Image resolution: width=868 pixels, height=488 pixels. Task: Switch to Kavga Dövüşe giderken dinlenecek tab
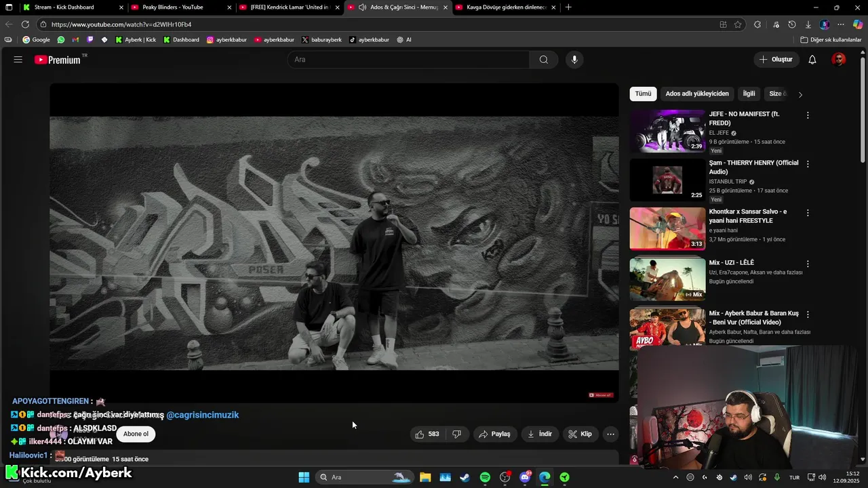tap(507, 7)
